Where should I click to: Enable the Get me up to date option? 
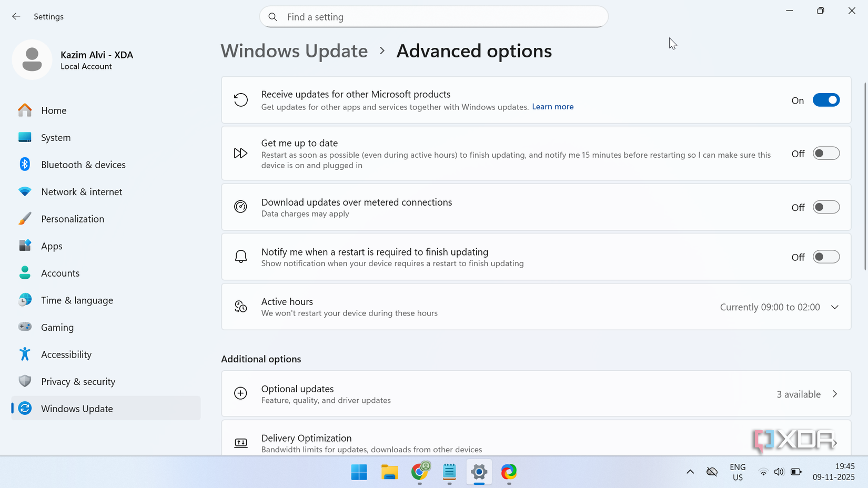[826, 153]
